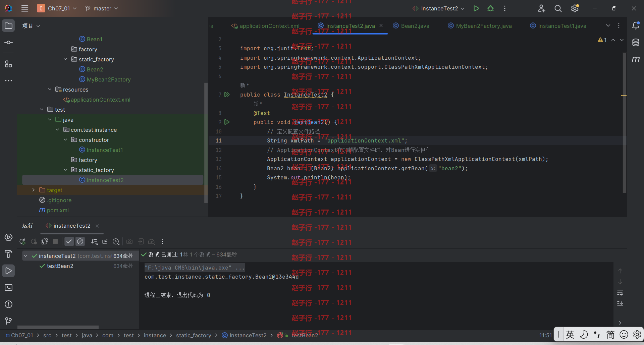This screenshot has height=345, width=644.
Task: Open InstanceTest2 run configuration dropdown
Action: 439,8
